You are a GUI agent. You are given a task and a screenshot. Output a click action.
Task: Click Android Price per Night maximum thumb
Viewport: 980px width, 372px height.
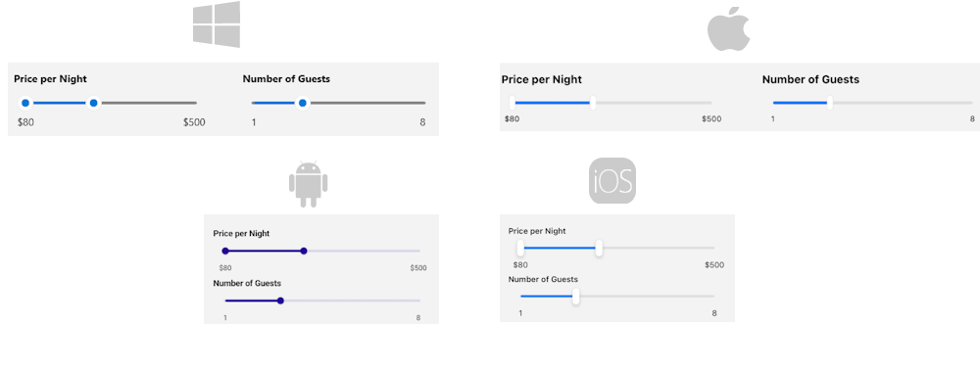pyautogui.click(x=304, y=251)
